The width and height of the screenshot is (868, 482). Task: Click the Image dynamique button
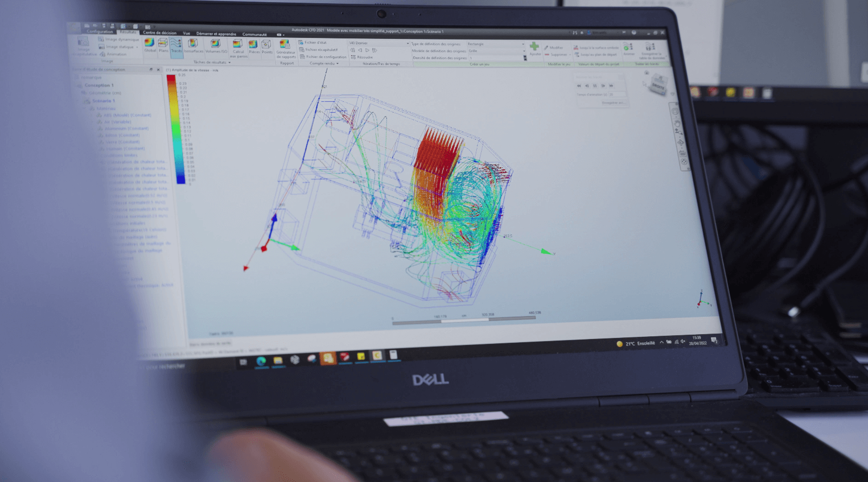[x=119, y=39]
